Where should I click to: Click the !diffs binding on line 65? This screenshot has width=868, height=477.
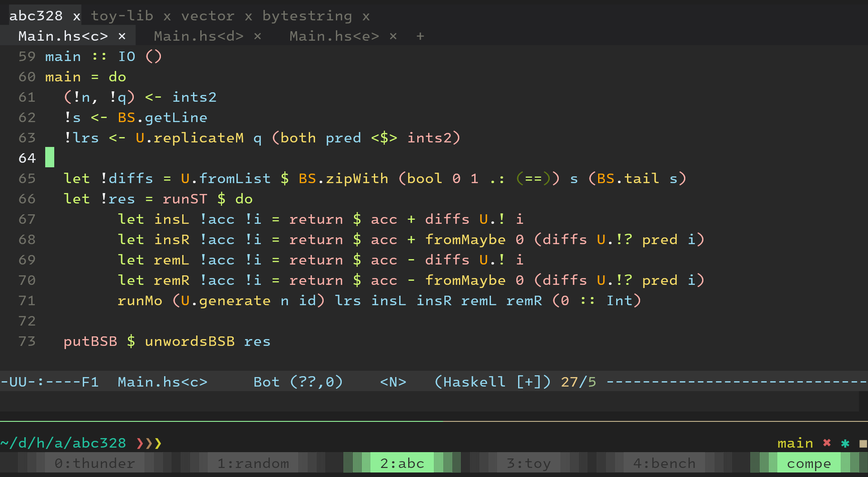click(127, 179)
